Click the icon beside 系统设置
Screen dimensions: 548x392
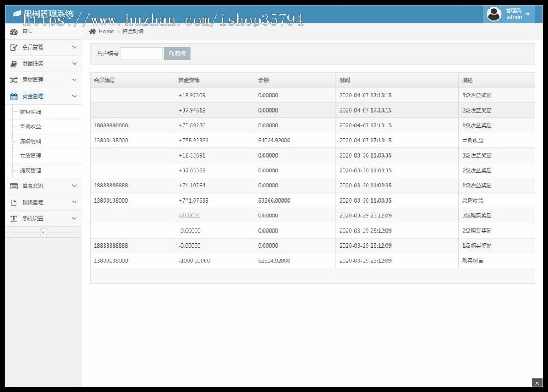point(15,218)
